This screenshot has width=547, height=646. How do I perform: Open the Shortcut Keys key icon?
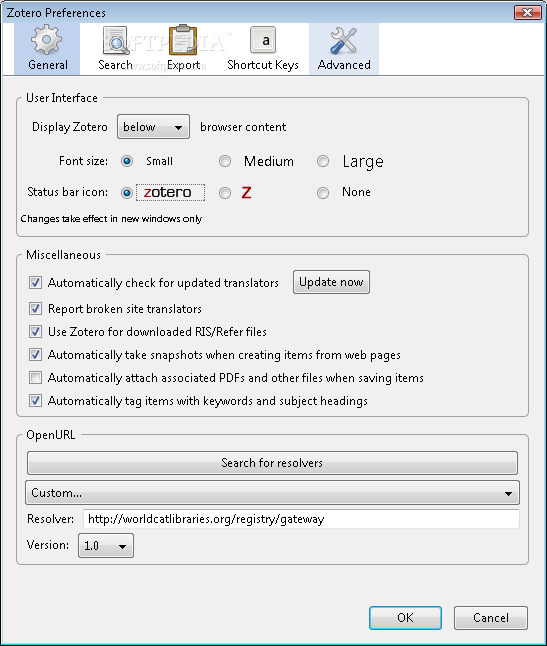(x=263, y=40)
